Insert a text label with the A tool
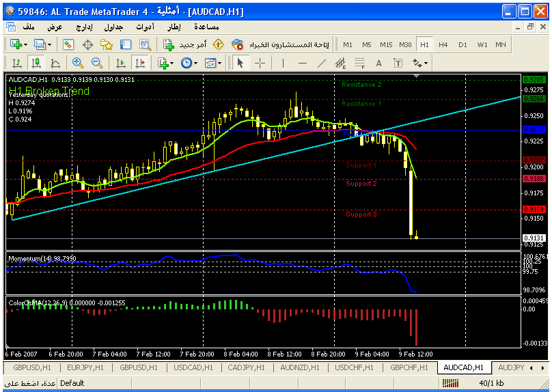The width and height of the screenshot is (552, 392). (378, 63)
